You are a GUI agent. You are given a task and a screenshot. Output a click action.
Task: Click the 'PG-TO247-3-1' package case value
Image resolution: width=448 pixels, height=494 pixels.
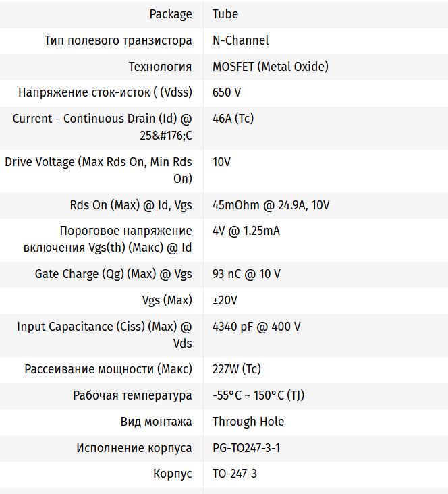click(x=246, y=448)
